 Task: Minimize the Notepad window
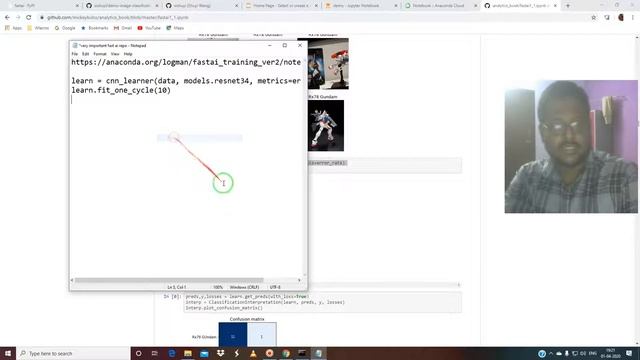coord(269,45)
